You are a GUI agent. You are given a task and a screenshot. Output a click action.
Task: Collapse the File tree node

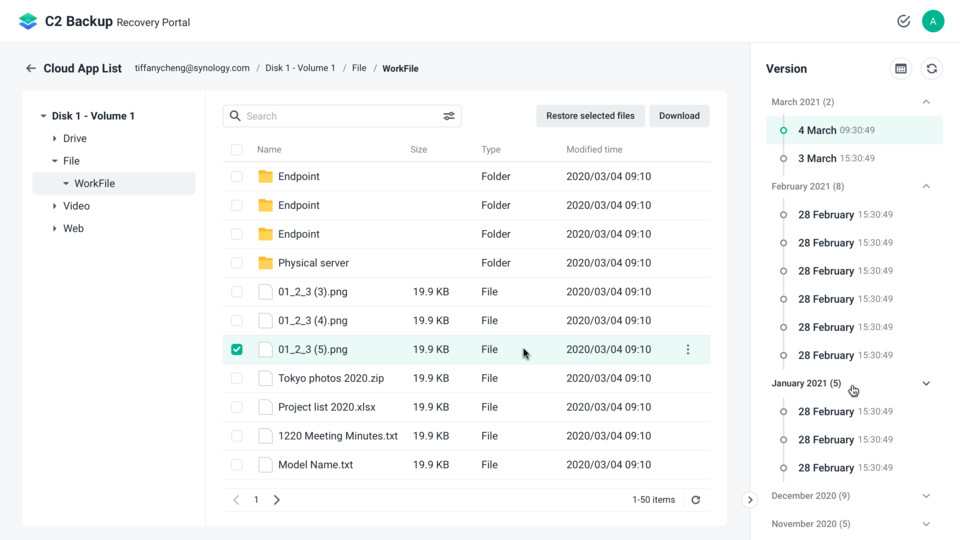[x=54, y=161]
